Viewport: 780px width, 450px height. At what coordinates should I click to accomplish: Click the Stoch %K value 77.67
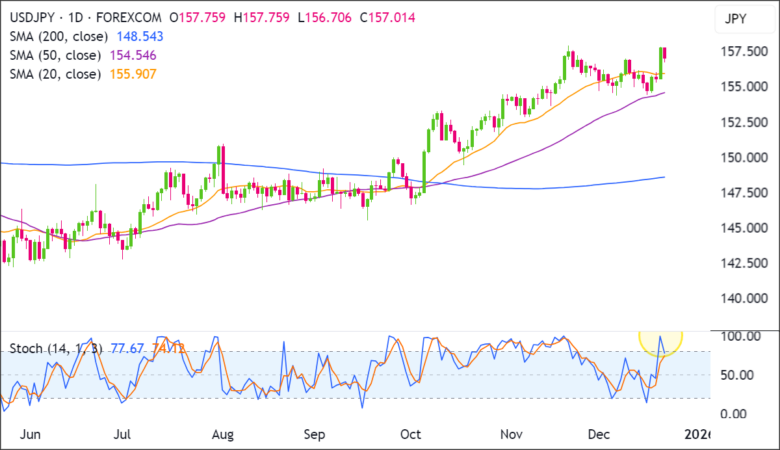(127, 349)
